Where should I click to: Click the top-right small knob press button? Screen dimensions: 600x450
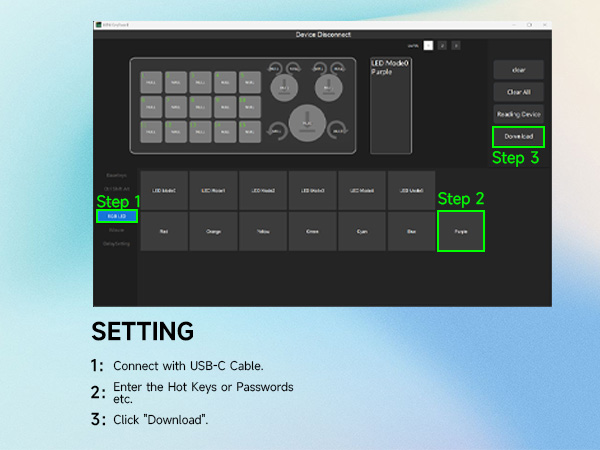328,88
